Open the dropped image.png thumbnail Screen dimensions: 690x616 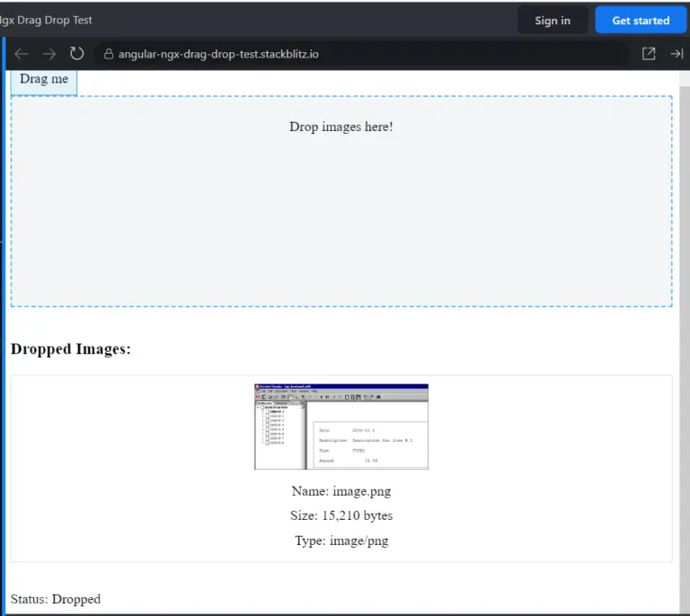341,426
